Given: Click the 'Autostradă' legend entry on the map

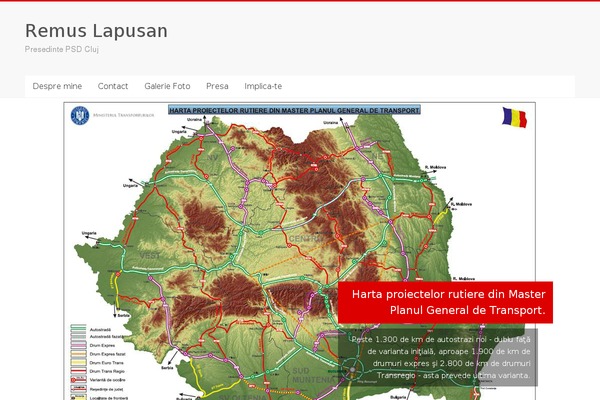Looking at the screenshot, I should point(91,329).
